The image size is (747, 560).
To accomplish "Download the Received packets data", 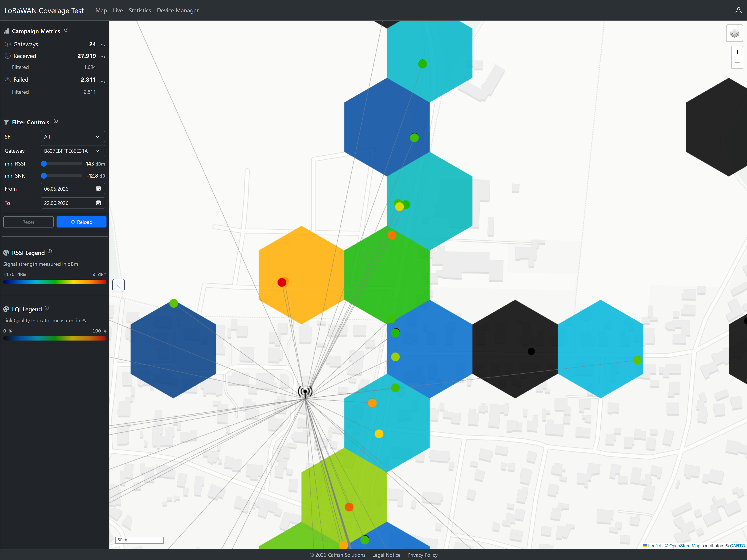I will click(102, 56).
